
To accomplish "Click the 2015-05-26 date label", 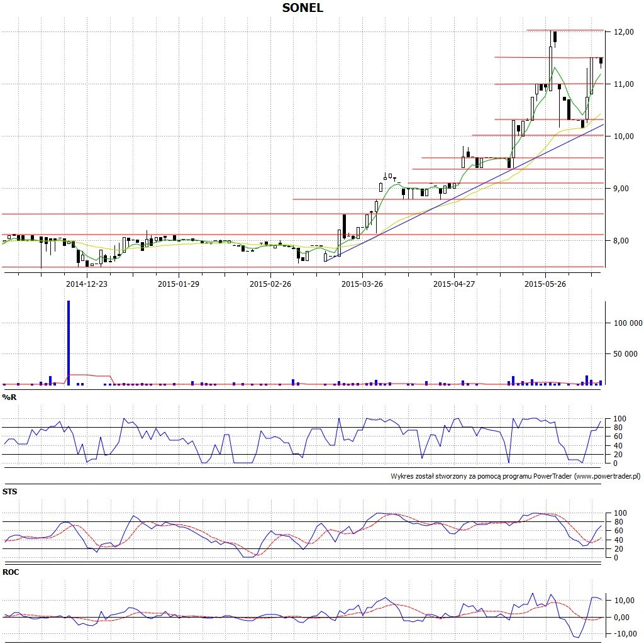I will tap(545, 284).
